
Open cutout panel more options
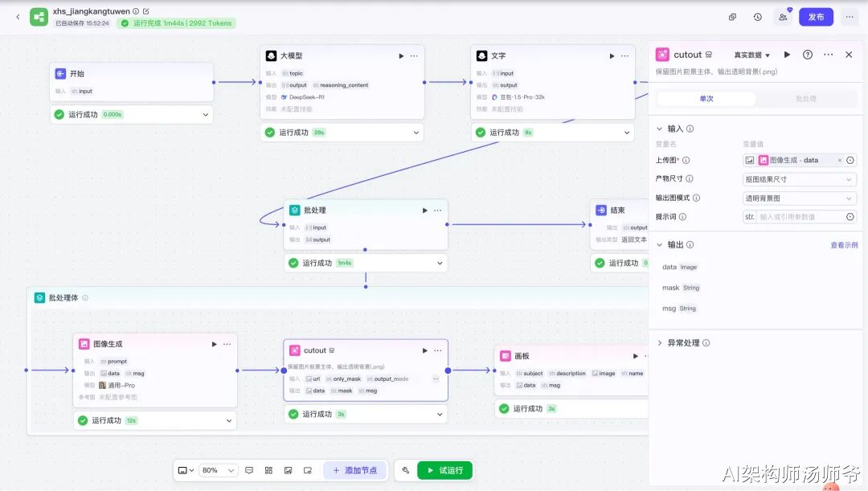828,55
